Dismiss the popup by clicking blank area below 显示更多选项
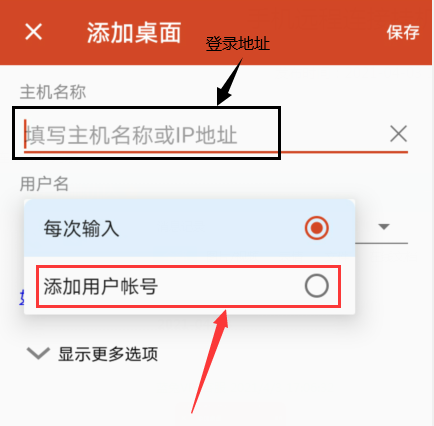 tap(217, 393)
